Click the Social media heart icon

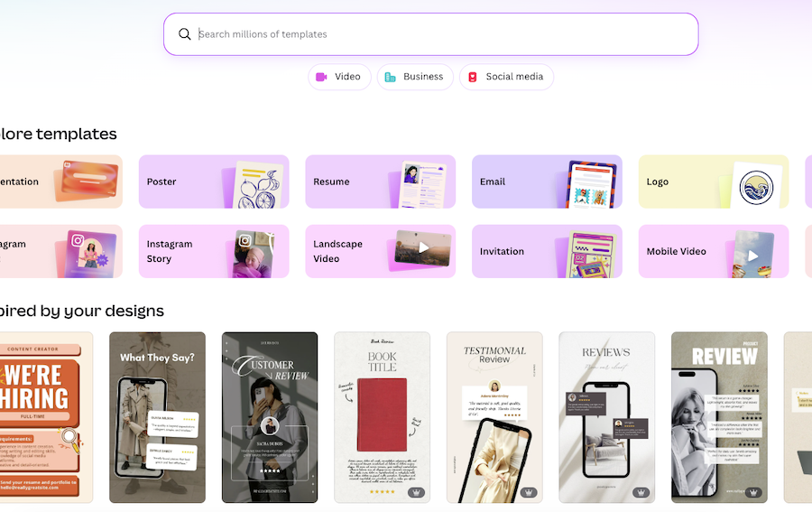click(472, 77)
